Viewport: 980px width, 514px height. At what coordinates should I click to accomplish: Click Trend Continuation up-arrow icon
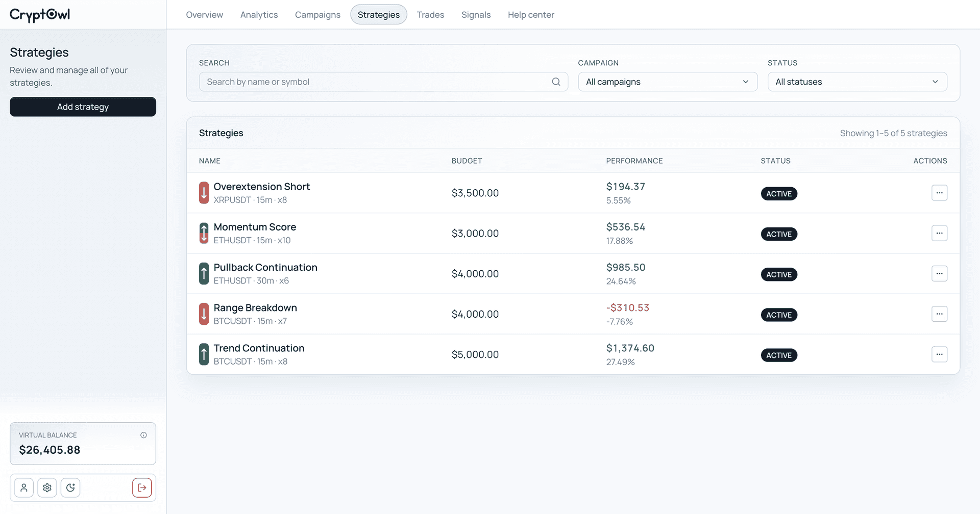click(204, 354)
